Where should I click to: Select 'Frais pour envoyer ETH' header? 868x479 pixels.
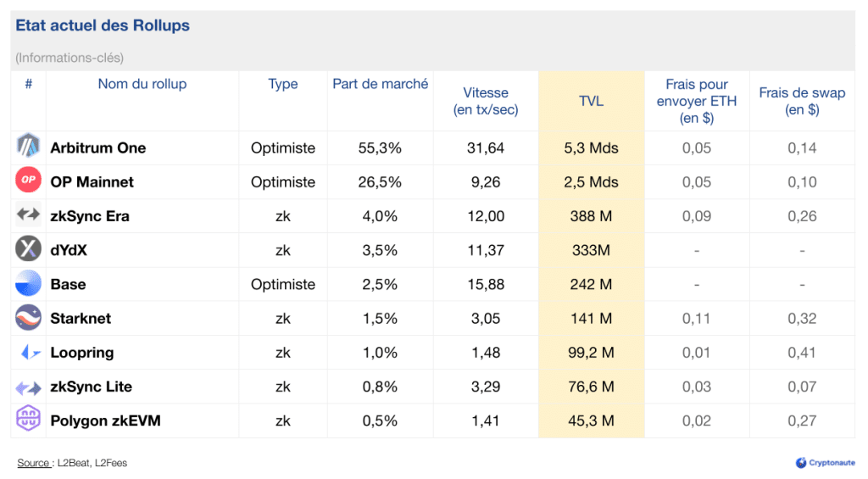pyautogui.click(x=697, y=102)
